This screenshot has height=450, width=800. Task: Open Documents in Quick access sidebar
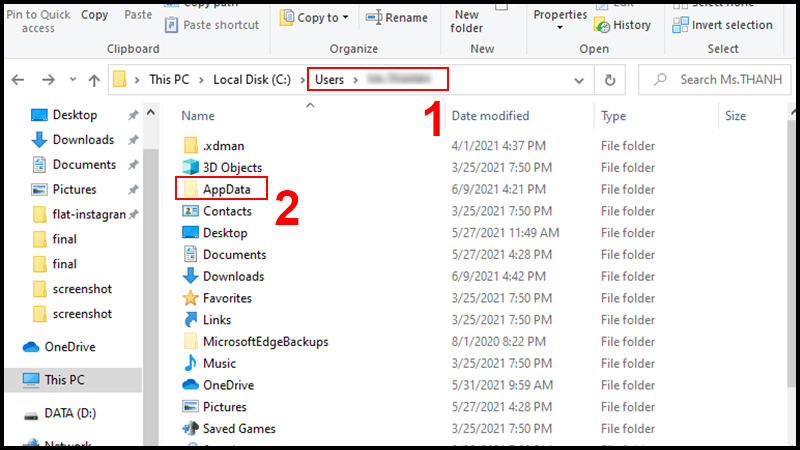pos(73,164)
